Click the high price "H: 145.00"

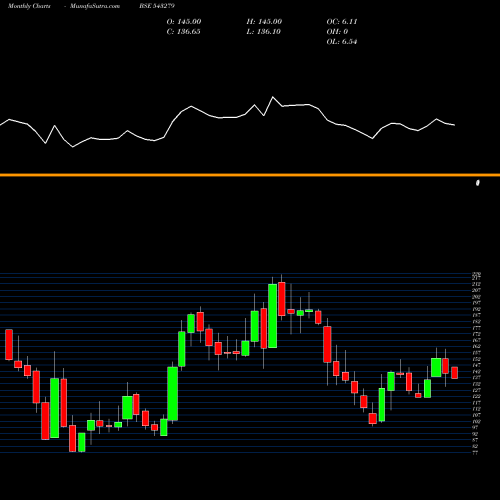coord(264,22)
